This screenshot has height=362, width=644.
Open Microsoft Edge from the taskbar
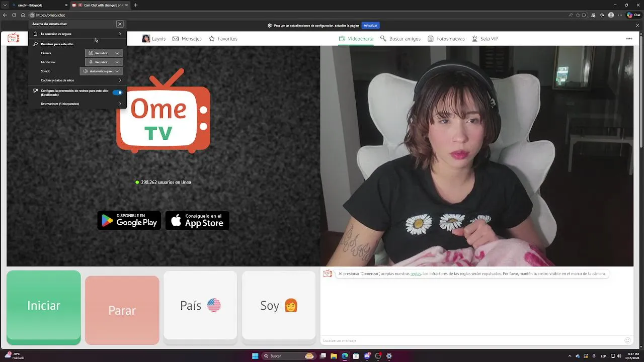(x=345, y=356)
